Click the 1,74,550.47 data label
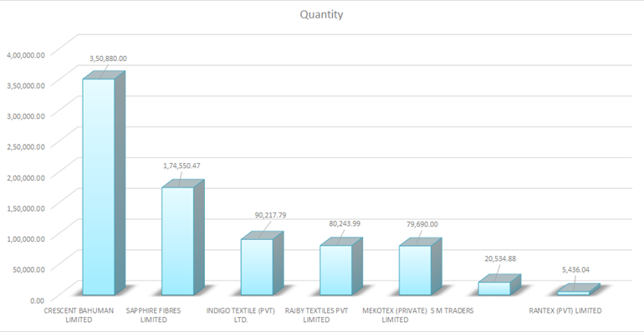The image size is (644, 332). [x=182, y=166]
